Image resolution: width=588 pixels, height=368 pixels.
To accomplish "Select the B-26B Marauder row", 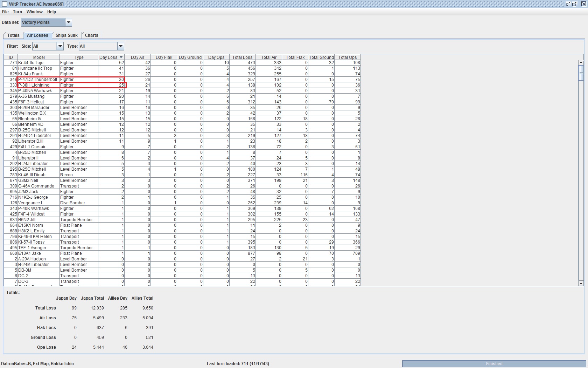I will [182, 108].
